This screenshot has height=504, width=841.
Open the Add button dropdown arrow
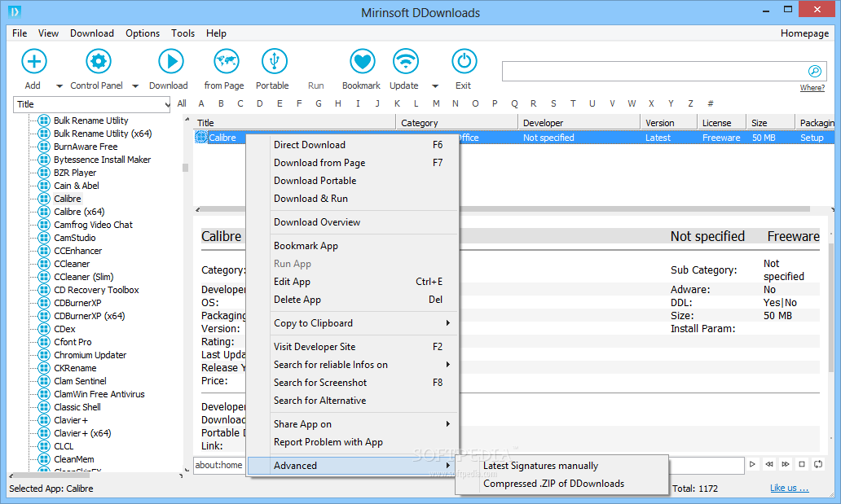pyautogui.click(x=59, y=85)
